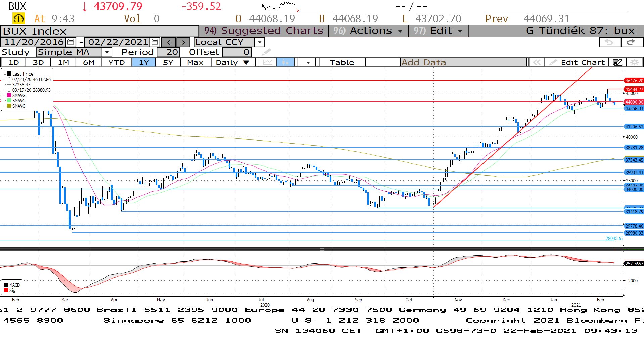Click the 28980.93 blue level label
The image size is (644, 344).
pos(634,233)
